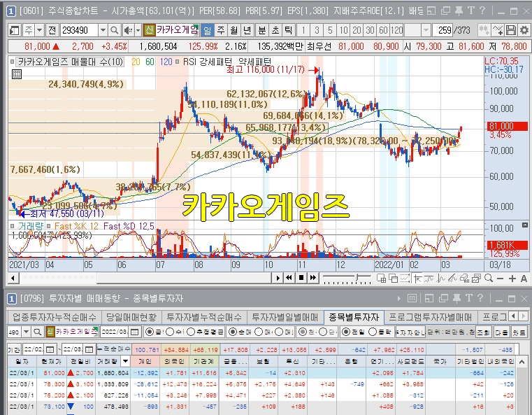Click the plus zoom in icon under chart
This screenshot has height=415, width=532.
[512, 279]
